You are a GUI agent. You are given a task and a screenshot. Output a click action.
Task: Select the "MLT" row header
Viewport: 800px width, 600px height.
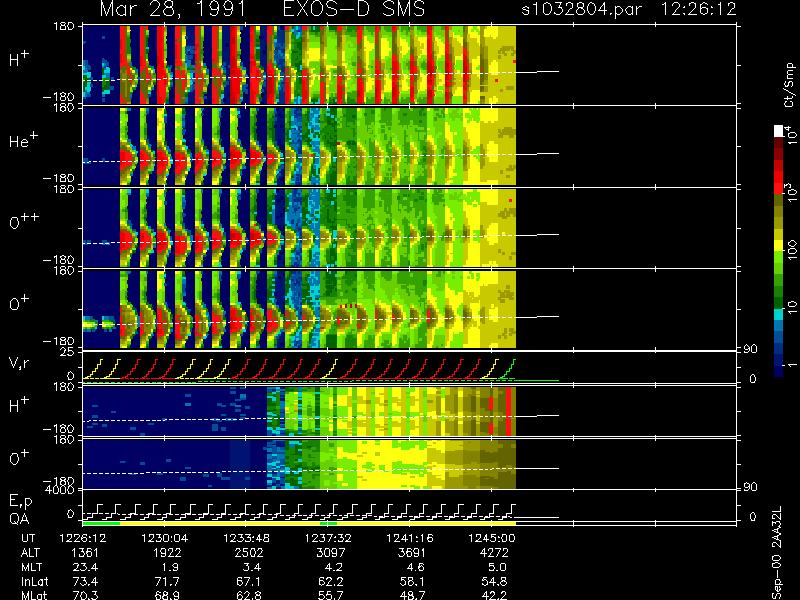point(31,567)
